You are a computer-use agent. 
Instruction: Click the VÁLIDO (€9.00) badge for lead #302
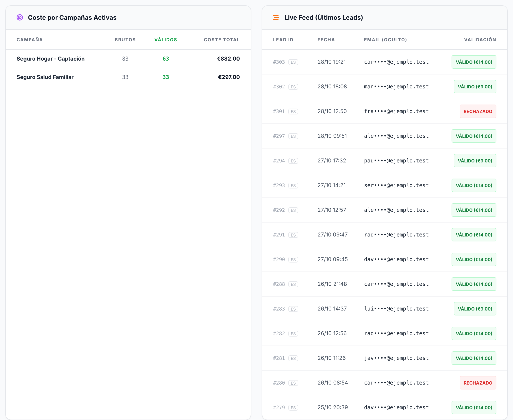(475, 87)
